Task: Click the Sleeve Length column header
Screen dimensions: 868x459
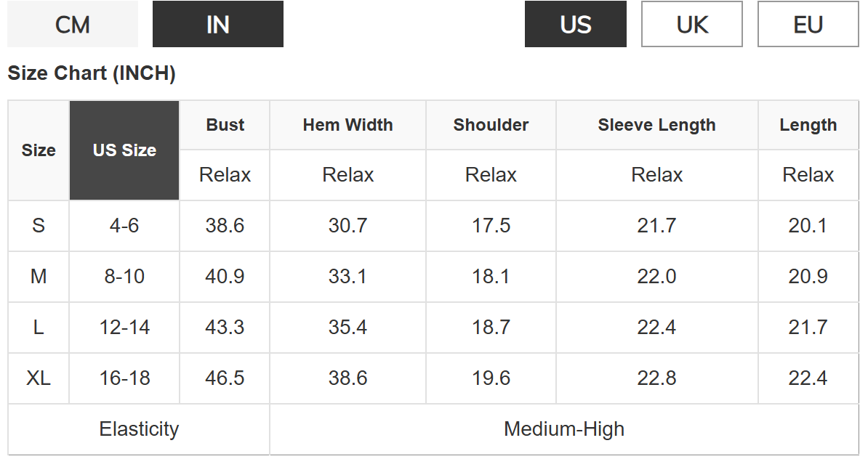Action: coord(656,125)
